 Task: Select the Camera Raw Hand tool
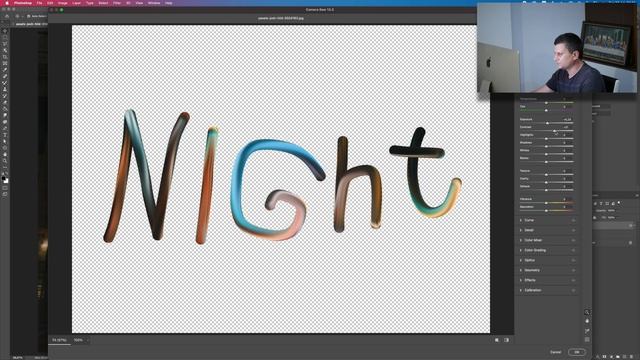coord(587,321)
